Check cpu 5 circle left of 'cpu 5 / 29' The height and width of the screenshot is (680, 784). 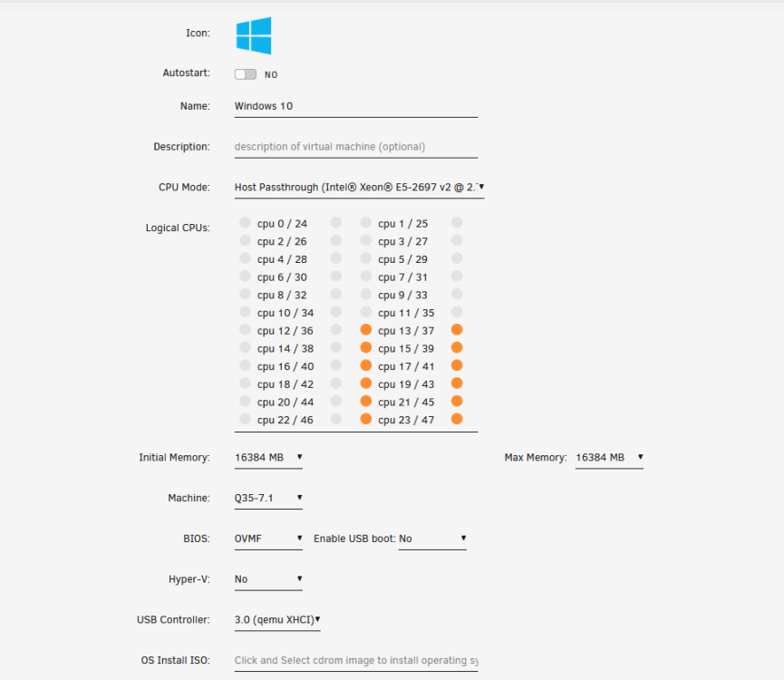coord(366,258)
